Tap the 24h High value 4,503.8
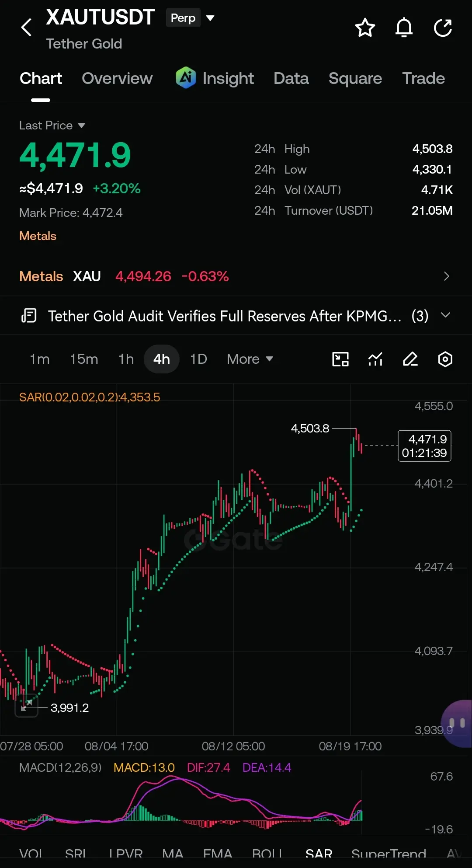Image resolution: width=472 pixels, height=868 pixels. click(432, 149)
